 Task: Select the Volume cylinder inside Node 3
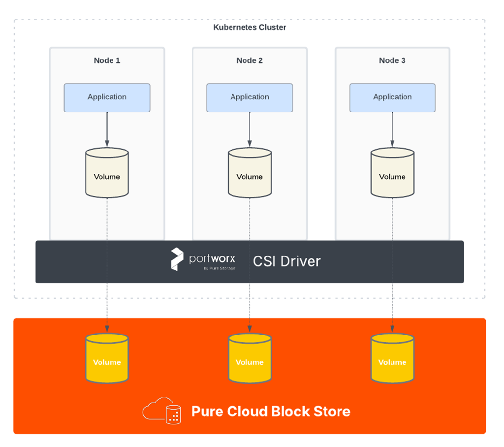392,173
